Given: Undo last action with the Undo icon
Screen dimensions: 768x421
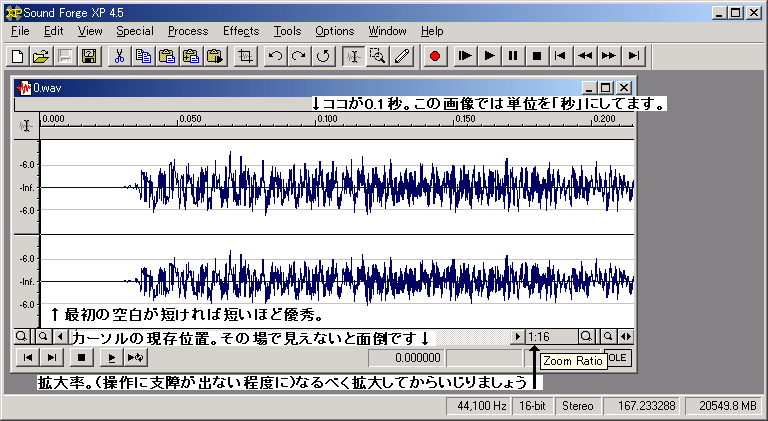Looking at the screenshot, I should [275, 56].
